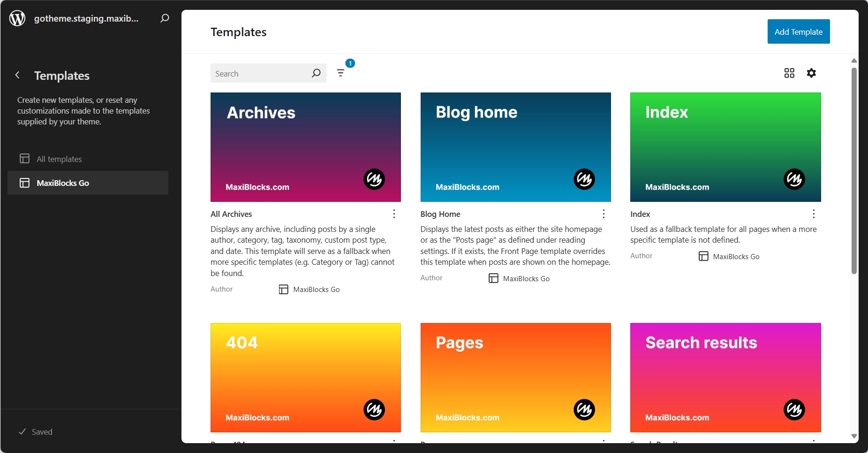Click the Blog Home title link

pos(440,214)
